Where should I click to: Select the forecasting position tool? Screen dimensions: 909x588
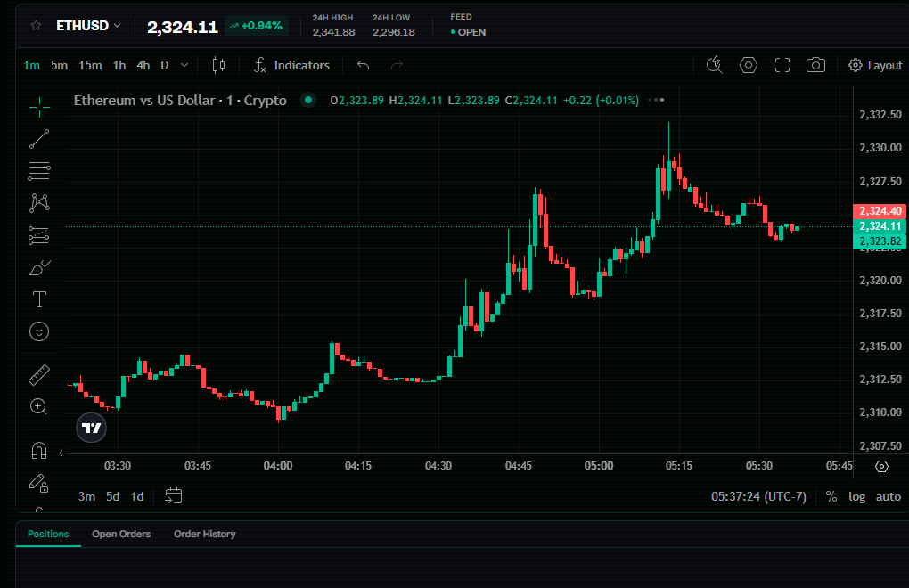tap(39, 235)
